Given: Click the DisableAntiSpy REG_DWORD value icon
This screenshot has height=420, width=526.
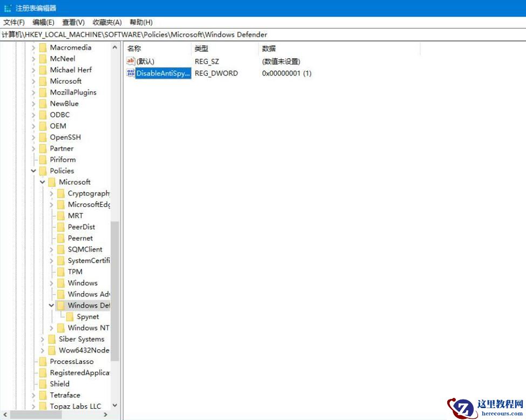Looking at the screenshot, I should [x=131, y=73].
